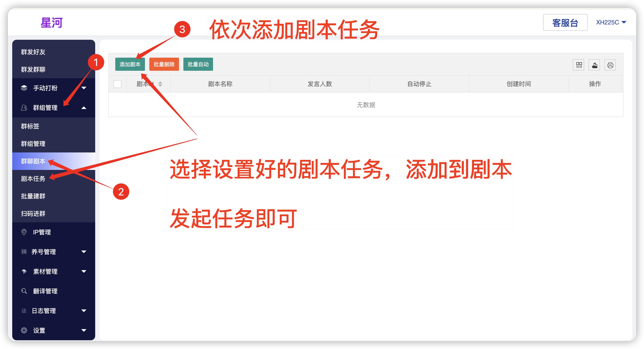Click the export table icon
This screenshot has height=349, width=644.
point(594,65)
